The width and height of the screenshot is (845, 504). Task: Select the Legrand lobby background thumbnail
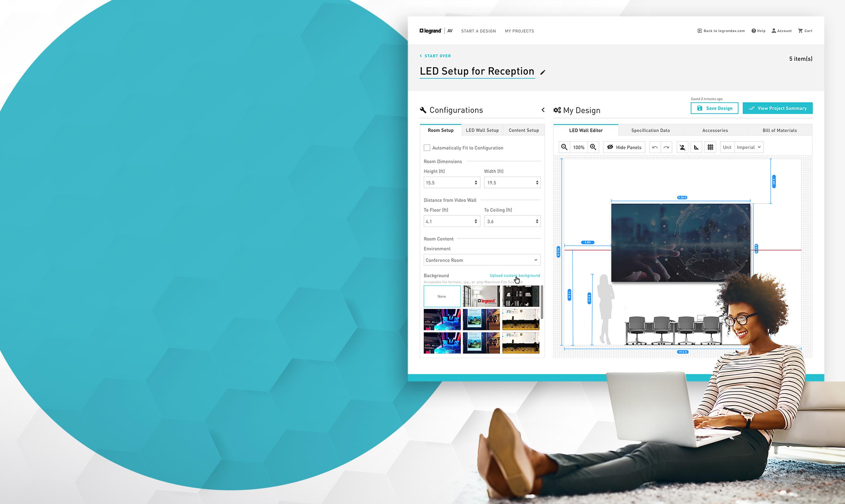[x=481, y=296]
